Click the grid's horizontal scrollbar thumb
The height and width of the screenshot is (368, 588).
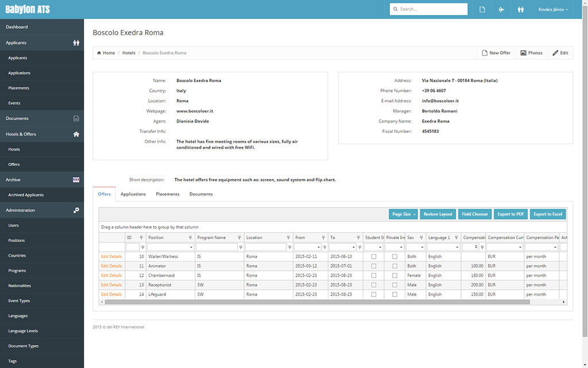click(317, 302)
